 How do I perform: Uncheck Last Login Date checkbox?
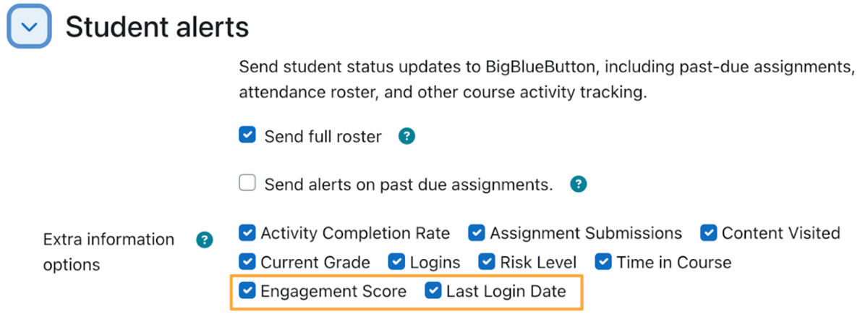(433, 291)
